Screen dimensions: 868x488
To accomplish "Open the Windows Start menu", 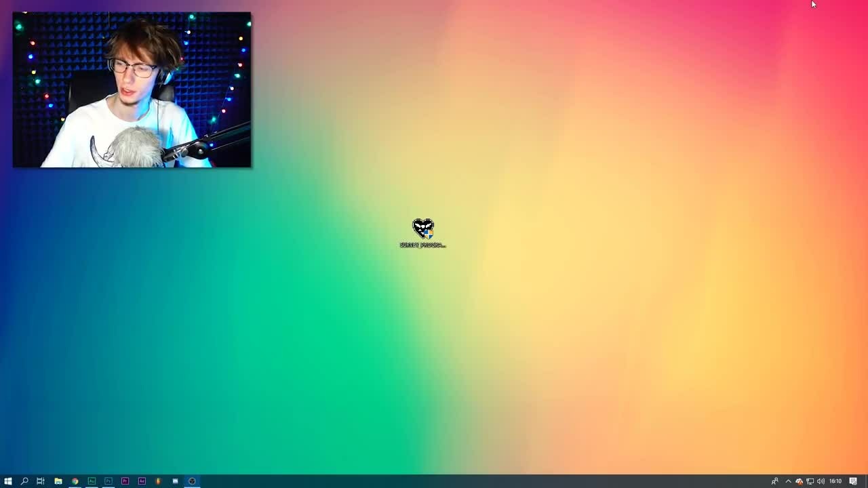I will click(8, 481).
